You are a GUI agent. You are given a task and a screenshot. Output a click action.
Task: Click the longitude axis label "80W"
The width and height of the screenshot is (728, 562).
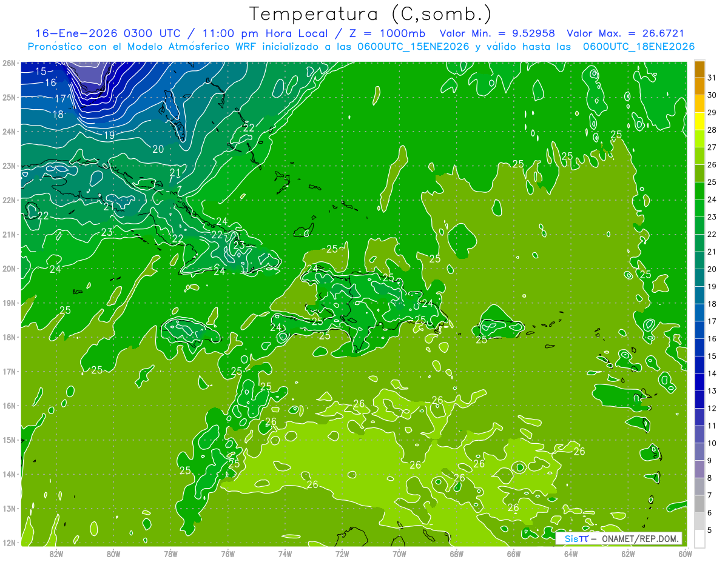113,554
